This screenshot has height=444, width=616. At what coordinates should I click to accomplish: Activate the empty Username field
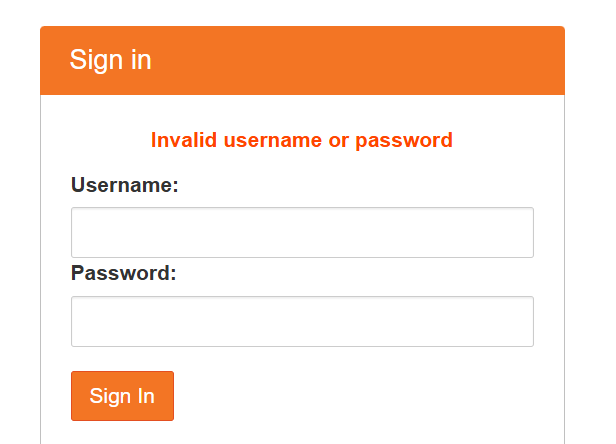tap(302, 232)
